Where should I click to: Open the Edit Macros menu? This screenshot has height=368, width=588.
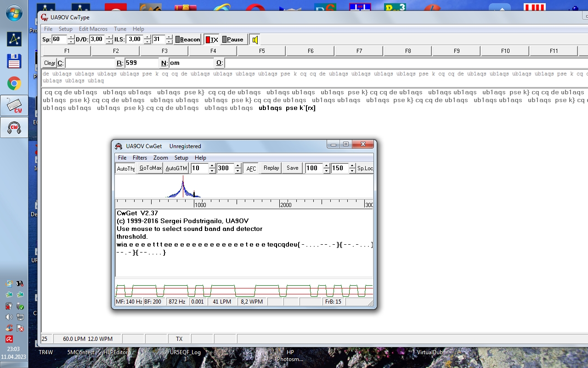coord(93,29)
